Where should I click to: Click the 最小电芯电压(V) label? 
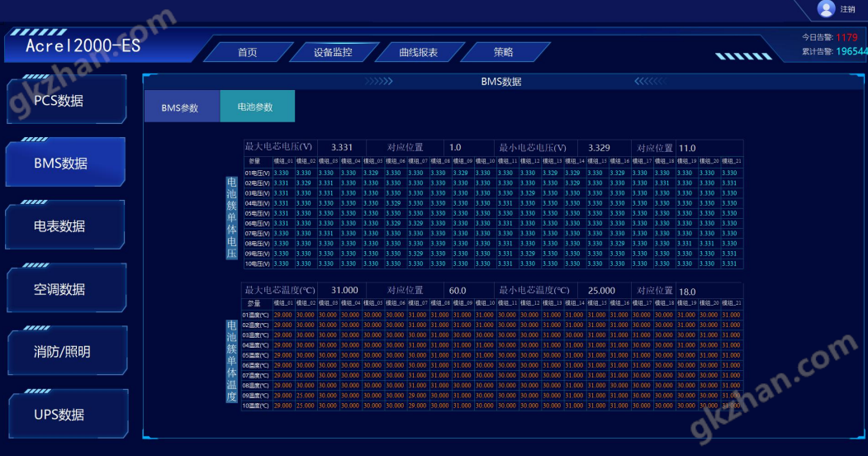tap(533, 148)
